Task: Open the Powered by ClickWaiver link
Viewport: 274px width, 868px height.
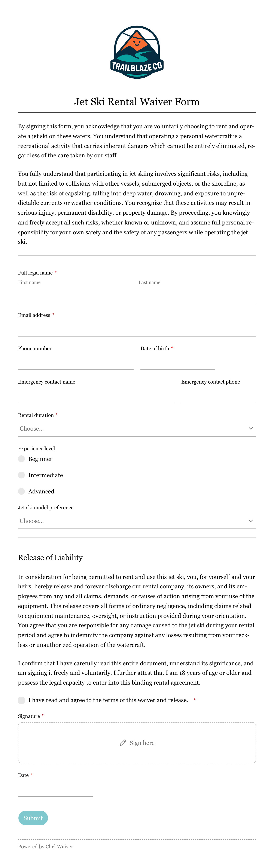Action: tap(46, 846)
